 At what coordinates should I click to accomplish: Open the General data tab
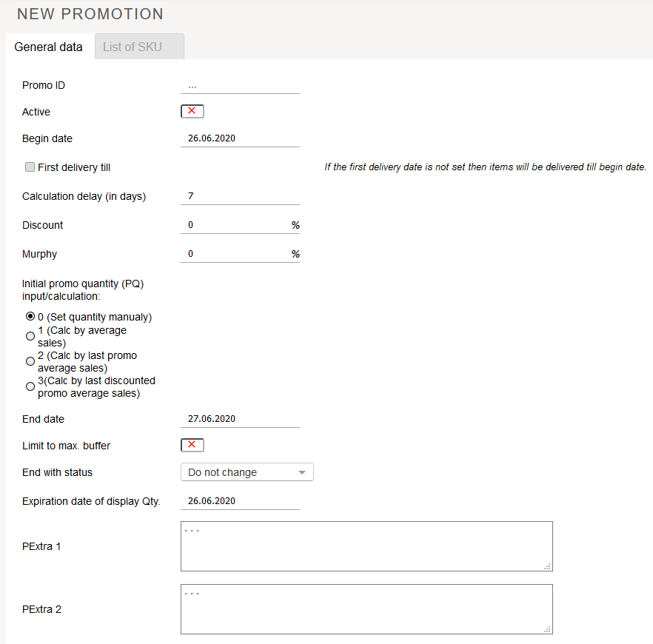coord(49,47)
